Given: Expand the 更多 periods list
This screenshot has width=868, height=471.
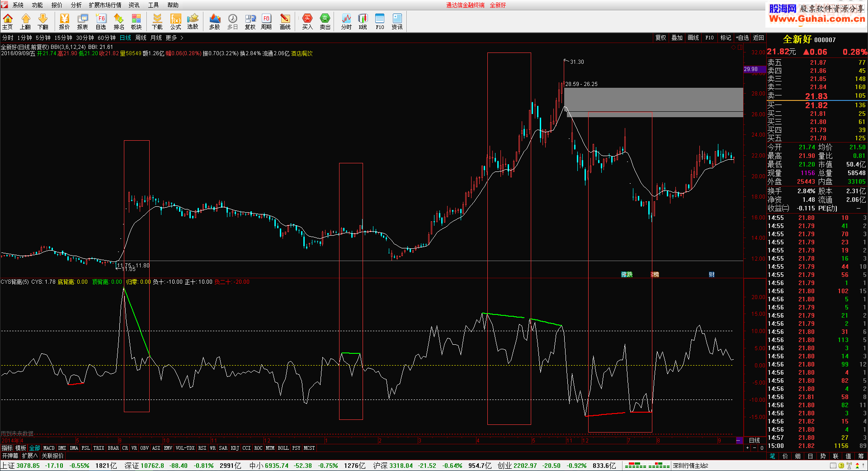Looking at the screenshot, I should coord(175,38).
